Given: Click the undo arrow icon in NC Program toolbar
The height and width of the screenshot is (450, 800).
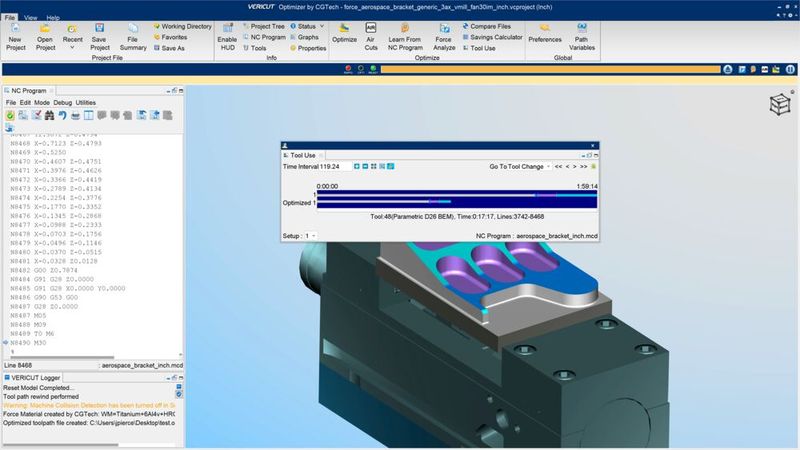Looking at the screenshot, I should click(62, 116).
